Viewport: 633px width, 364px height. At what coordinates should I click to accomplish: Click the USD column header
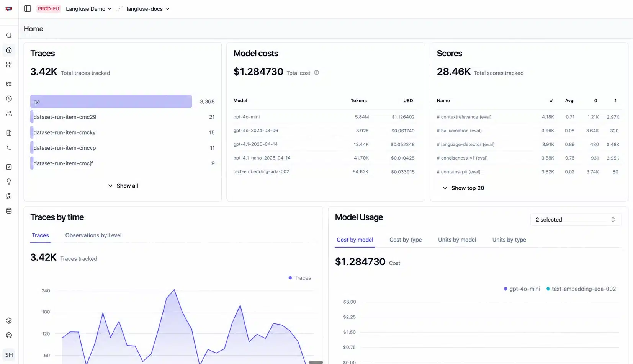pos(408,101)
